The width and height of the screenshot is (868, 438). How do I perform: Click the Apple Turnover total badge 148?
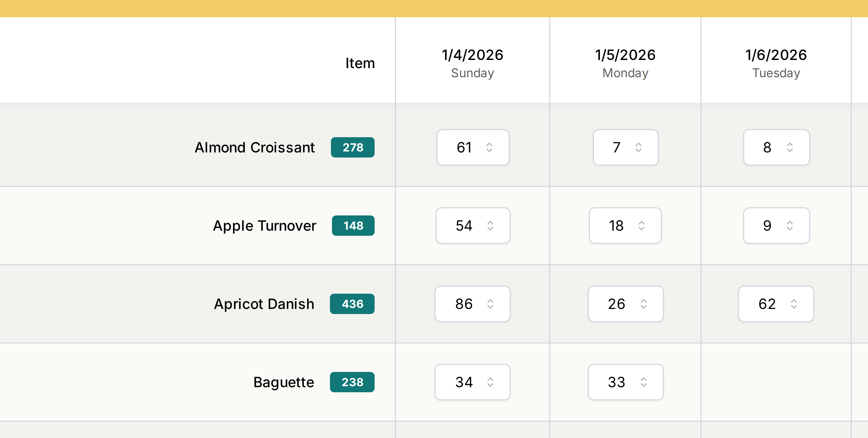(353, 226)
